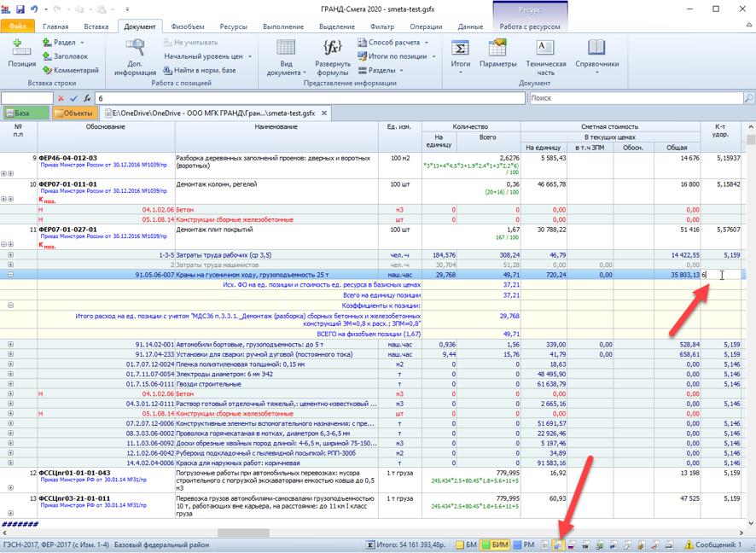Select the Демонтаж плит покрытий name cell
Image resolution: width=756 pixels, height=553 pixels.
[276, 237]
